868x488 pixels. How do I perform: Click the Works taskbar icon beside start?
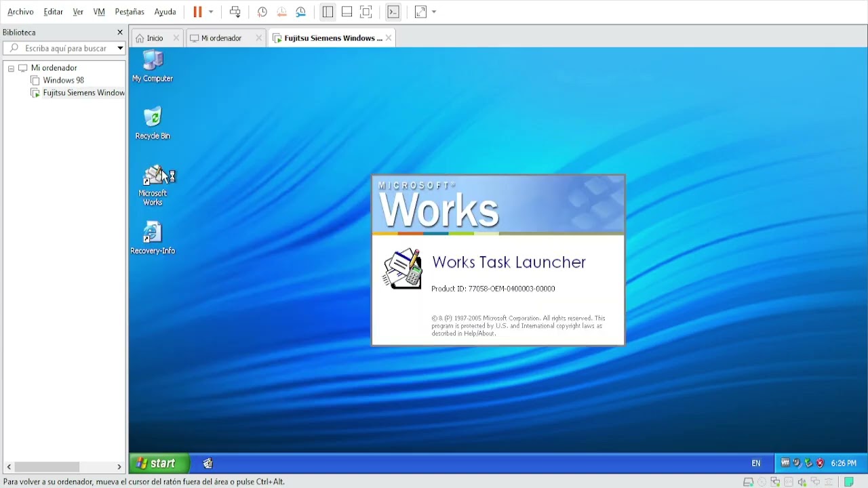coord(208,464)
